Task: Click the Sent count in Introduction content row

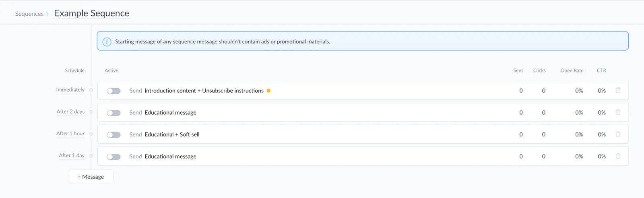Action: coord(521,91)
